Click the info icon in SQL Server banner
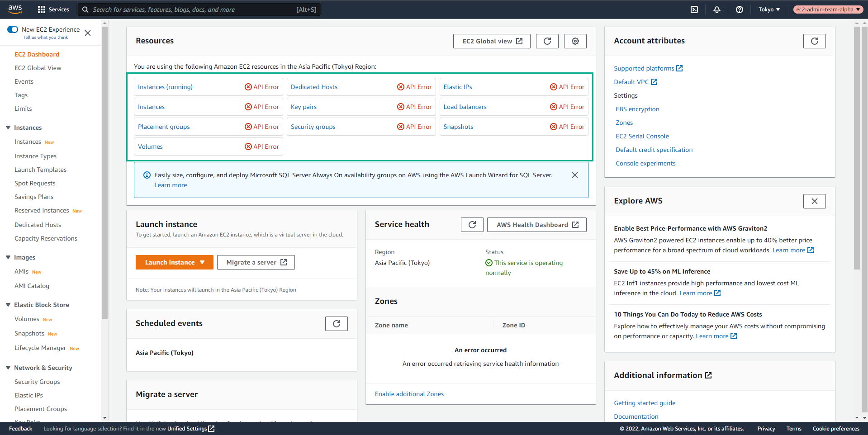868x435 pixels. tap(147, 175)
